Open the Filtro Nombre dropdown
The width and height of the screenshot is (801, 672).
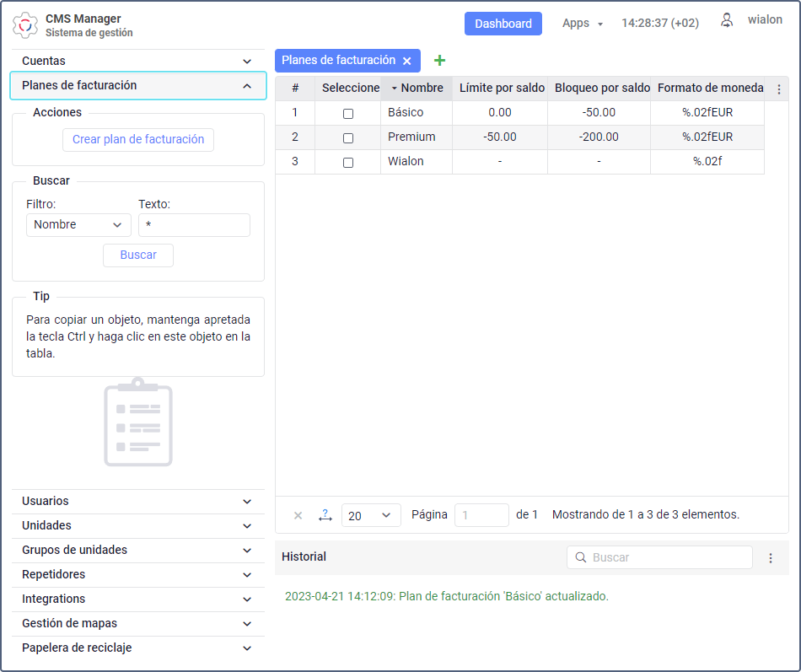78,224
